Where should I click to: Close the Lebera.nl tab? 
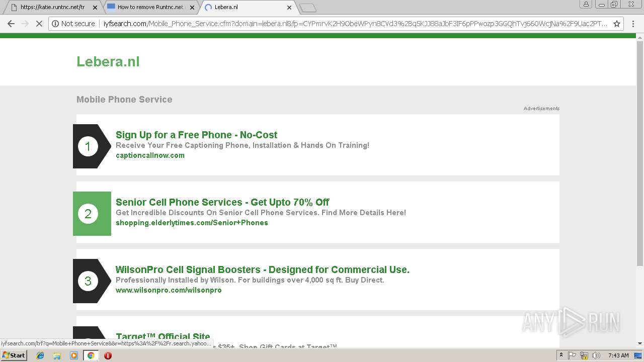pyautogui.click(x=289, y=8)
